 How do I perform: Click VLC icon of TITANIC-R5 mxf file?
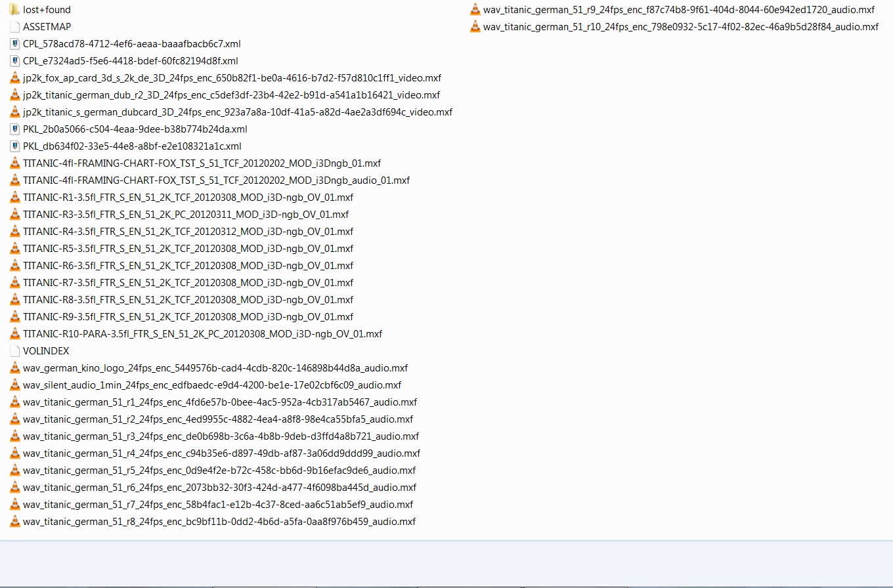(x=14, y=249)
